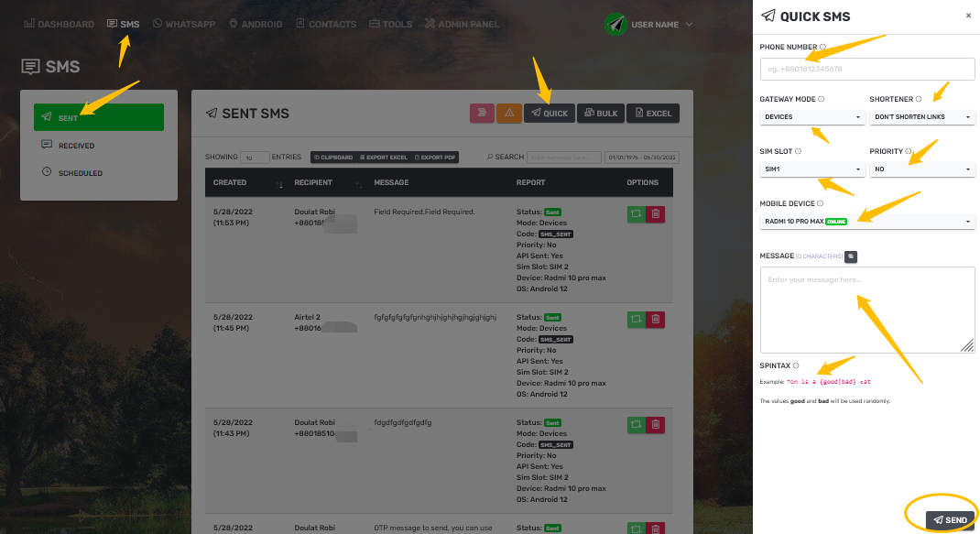Open the SIM Slot dropdown
The height and width of the screenshot is (534, 980).
(x=811, y=169)
